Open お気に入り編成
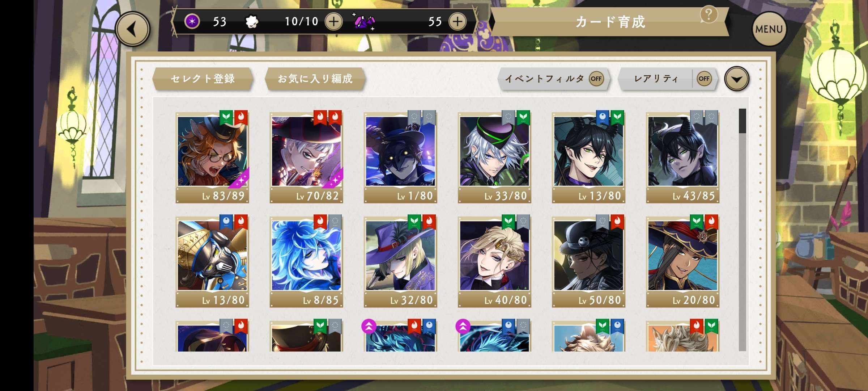Viewport: 868px width, 391px height. [315, 79]
